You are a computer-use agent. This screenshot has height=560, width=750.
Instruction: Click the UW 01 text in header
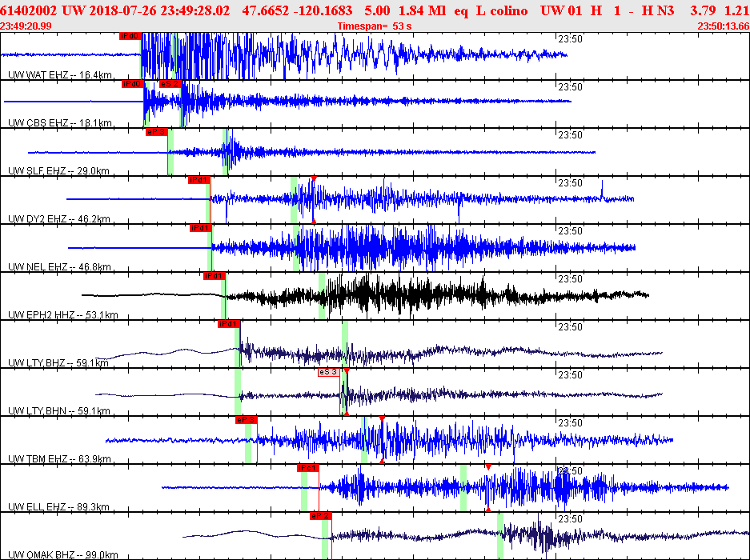coord(561,10)
